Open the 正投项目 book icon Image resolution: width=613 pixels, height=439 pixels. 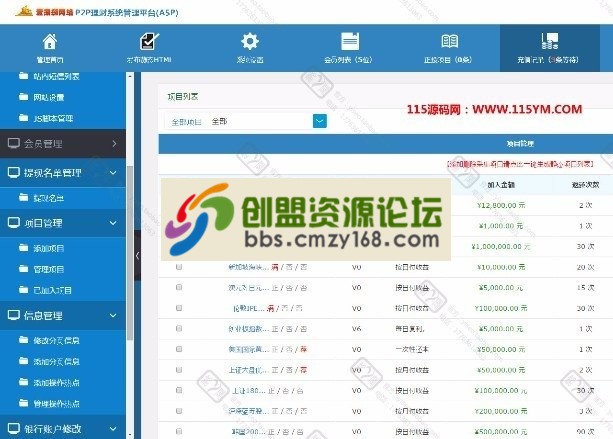[450, 41]
